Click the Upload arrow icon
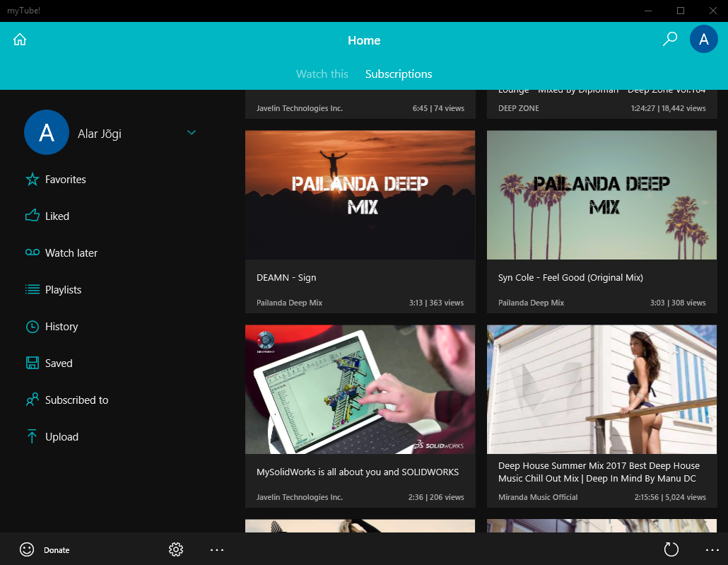 (x=32, y=436)
